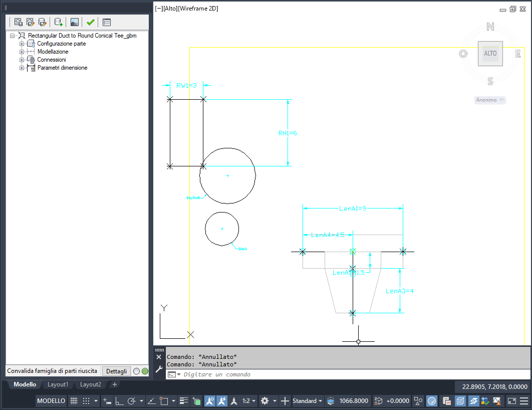This screenshot has height=410, width=532.
Task: Open workspace gear dropdown arrow
Action: [x=275, y=401]
